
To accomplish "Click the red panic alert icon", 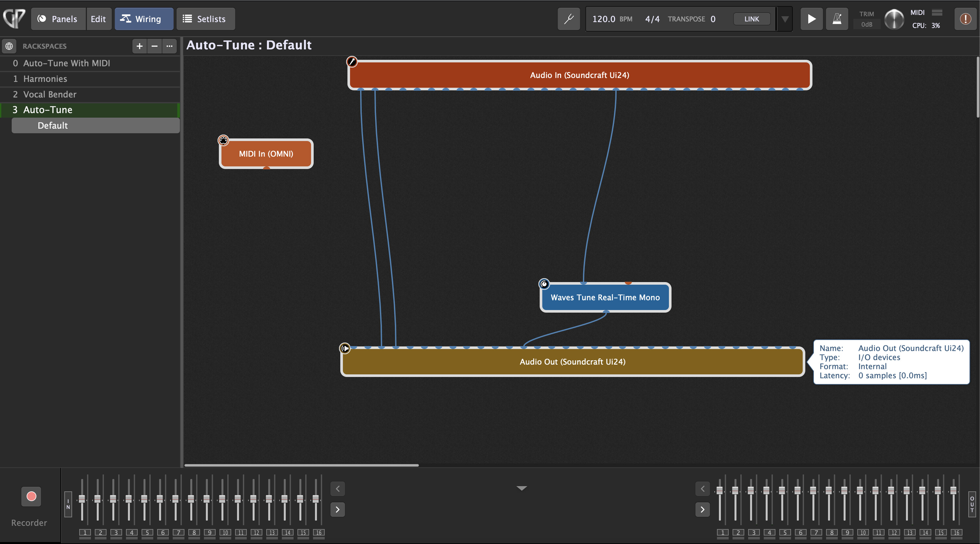I will point(965,19).
